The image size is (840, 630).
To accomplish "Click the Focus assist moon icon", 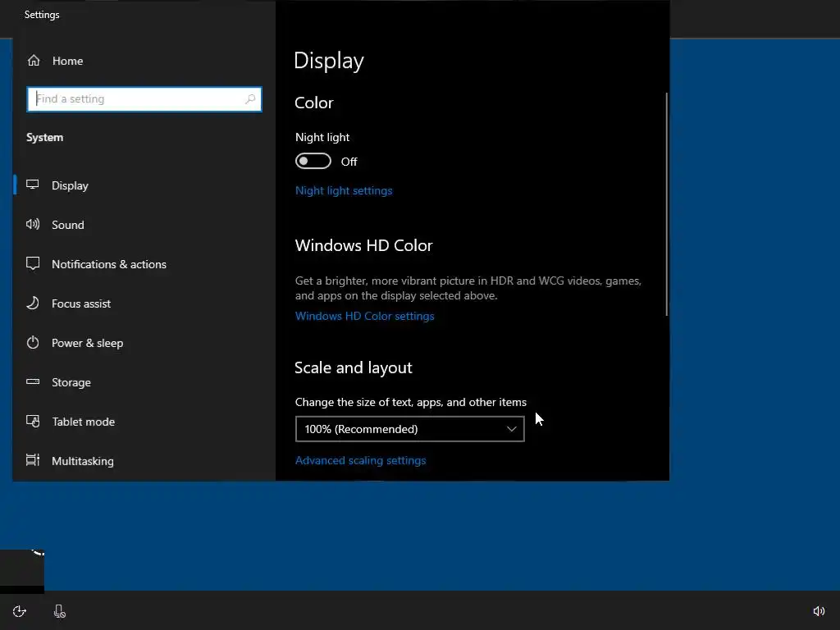I will 33,303.
